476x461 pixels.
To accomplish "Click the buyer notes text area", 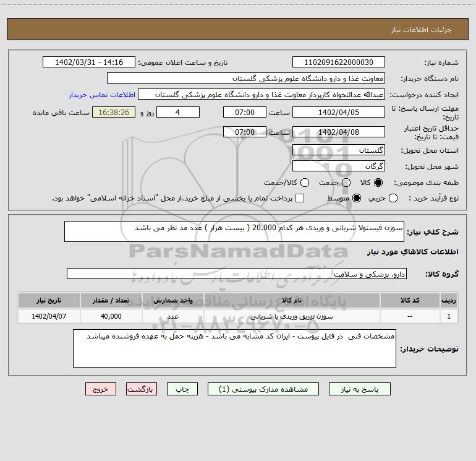I will (x=234, y=348).
